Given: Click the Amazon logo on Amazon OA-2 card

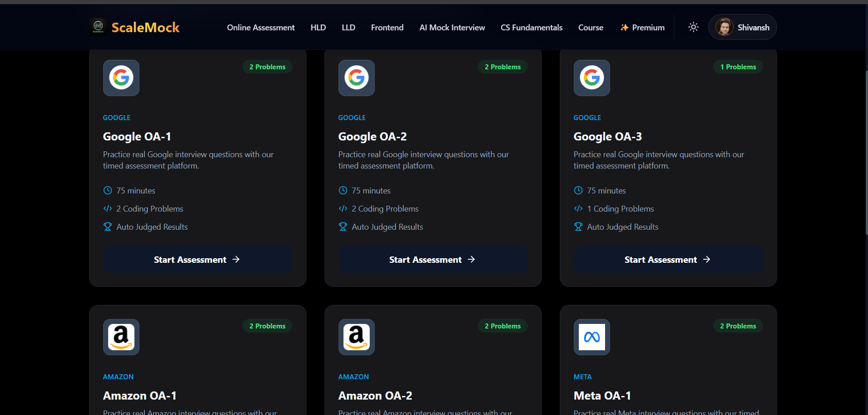Looking at the screenshot, I should click(357, 337).
